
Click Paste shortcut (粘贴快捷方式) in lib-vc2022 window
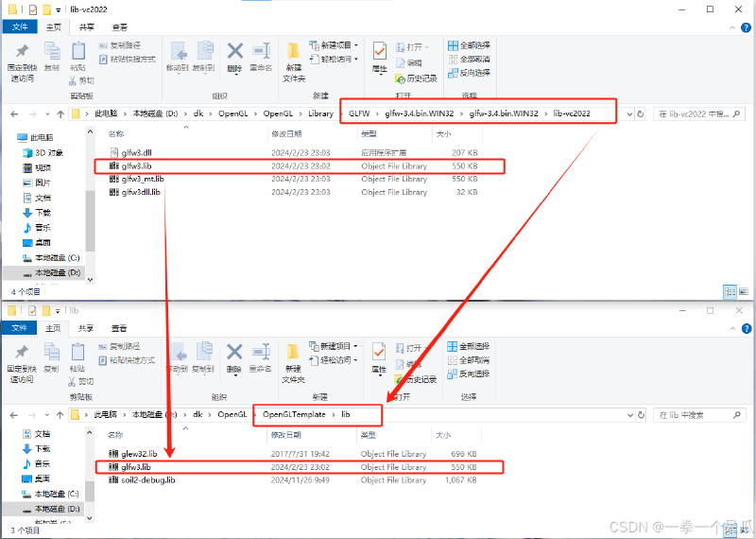[x=128, y=59]
